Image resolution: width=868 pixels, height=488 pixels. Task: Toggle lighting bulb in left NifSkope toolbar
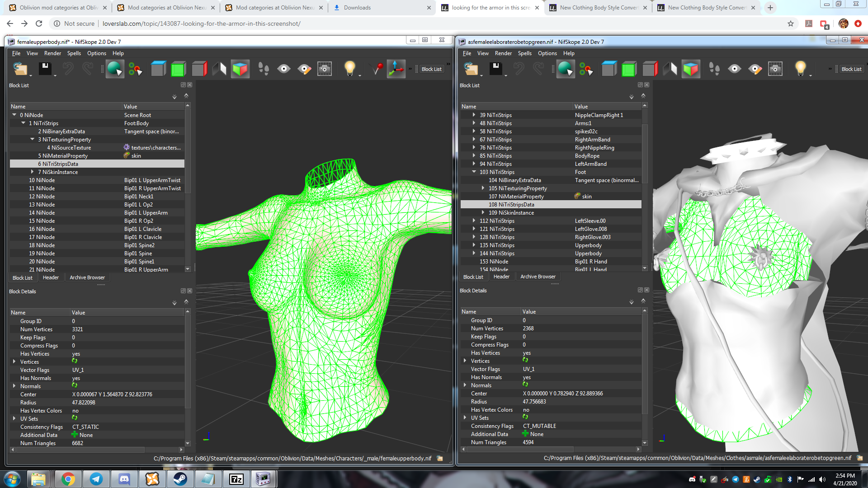click(x=349, y=69)
